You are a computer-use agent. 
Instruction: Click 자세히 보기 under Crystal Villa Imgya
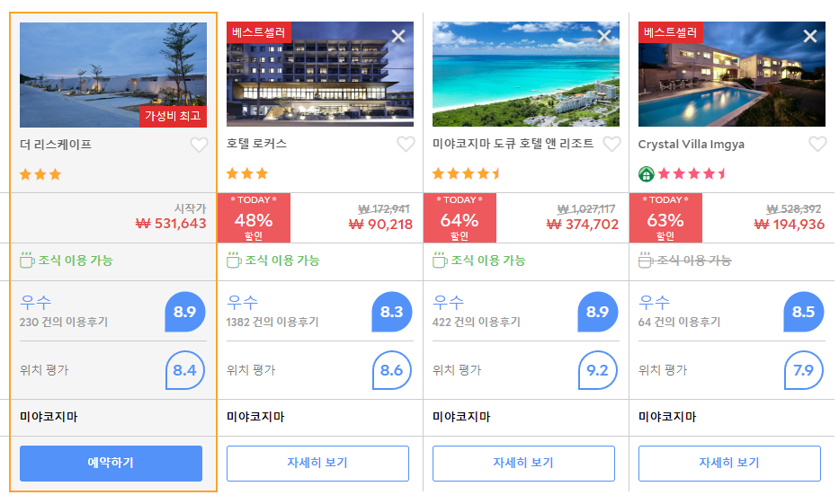pyautogui.click(x=729, y=464)
